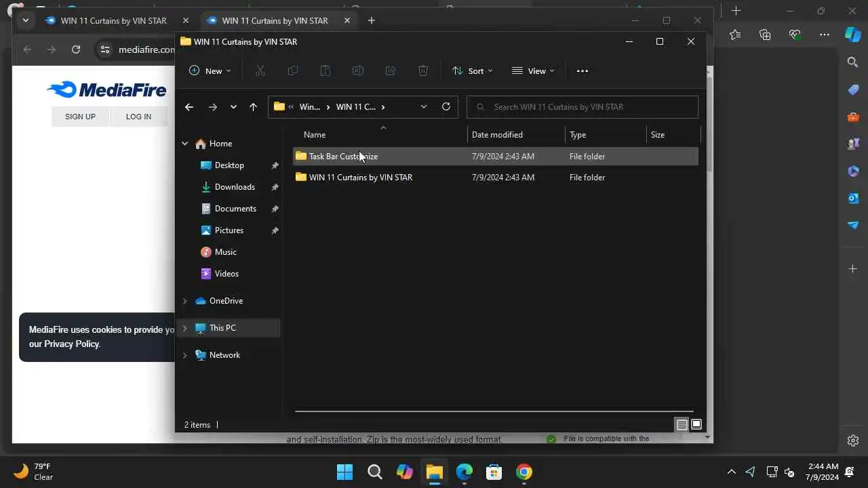The height and width of the screenshot is (488, 868).
Task: Refresh the File Explorer address bar
Action: [446, 106]
